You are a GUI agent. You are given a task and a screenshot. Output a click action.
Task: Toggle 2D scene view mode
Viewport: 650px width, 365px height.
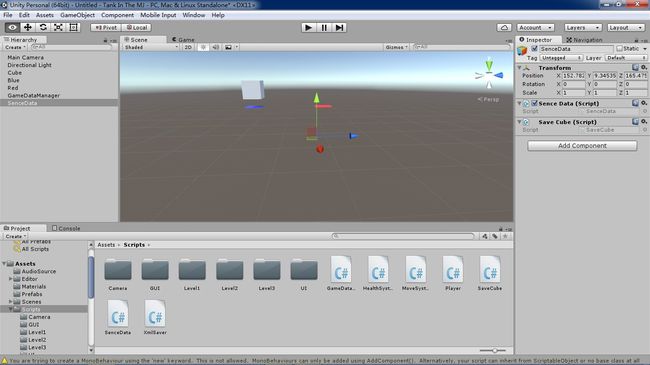pyautogui.click(x=188, y=47)
